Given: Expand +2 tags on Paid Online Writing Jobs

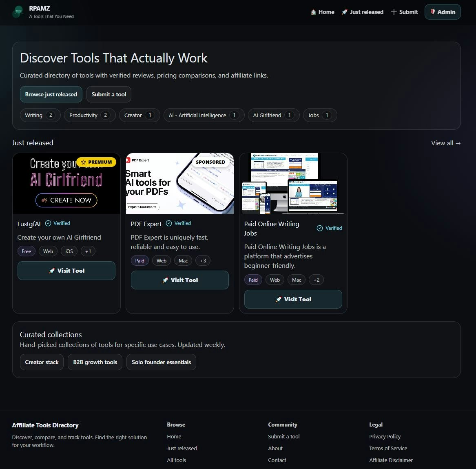Looking at the screenshot, I should 317,280.
